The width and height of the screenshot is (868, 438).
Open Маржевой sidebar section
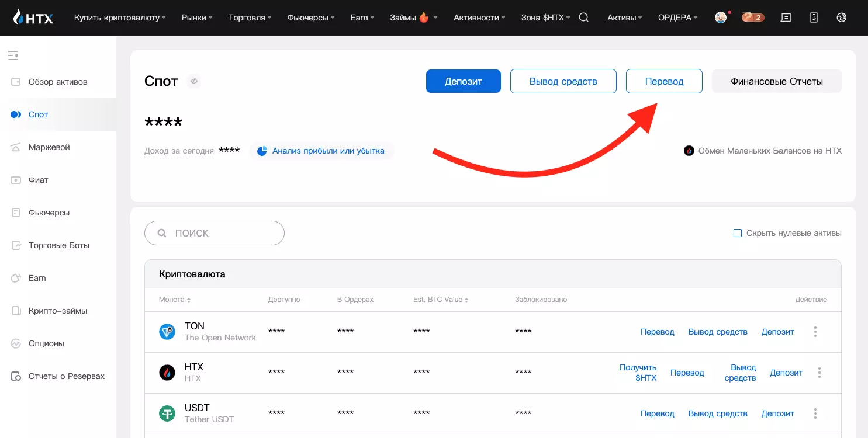(58, 147)
